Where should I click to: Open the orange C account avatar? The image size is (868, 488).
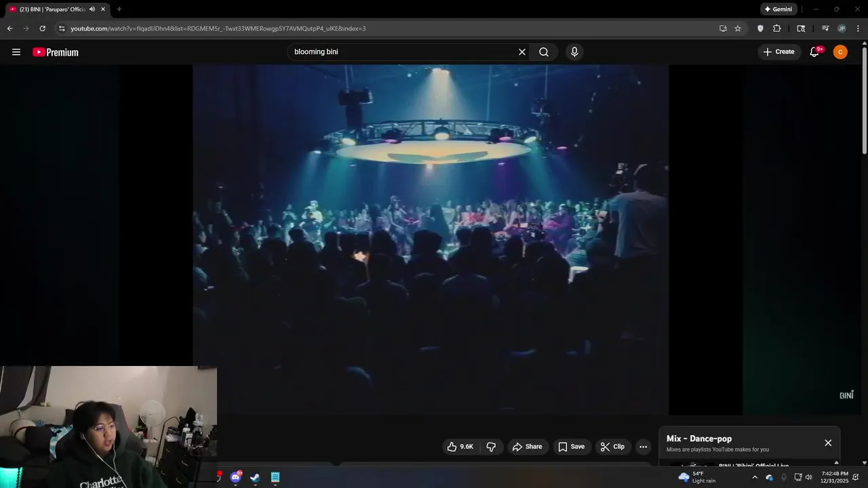[x=840, y=52]
